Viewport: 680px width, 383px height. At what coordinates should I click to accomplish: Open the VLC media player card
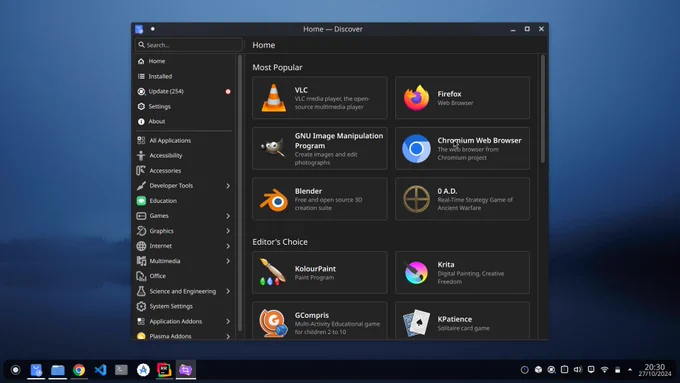(320, 98)
